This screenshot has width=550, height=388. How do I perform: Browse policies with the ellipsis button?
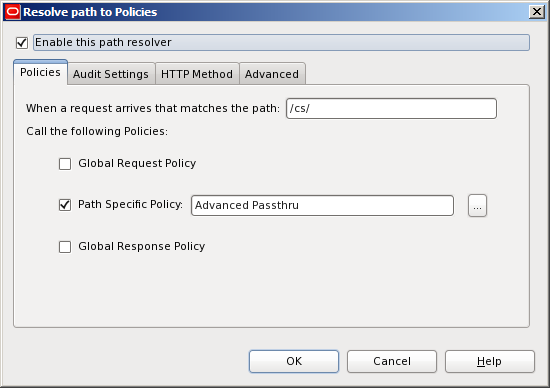point(477,206)
